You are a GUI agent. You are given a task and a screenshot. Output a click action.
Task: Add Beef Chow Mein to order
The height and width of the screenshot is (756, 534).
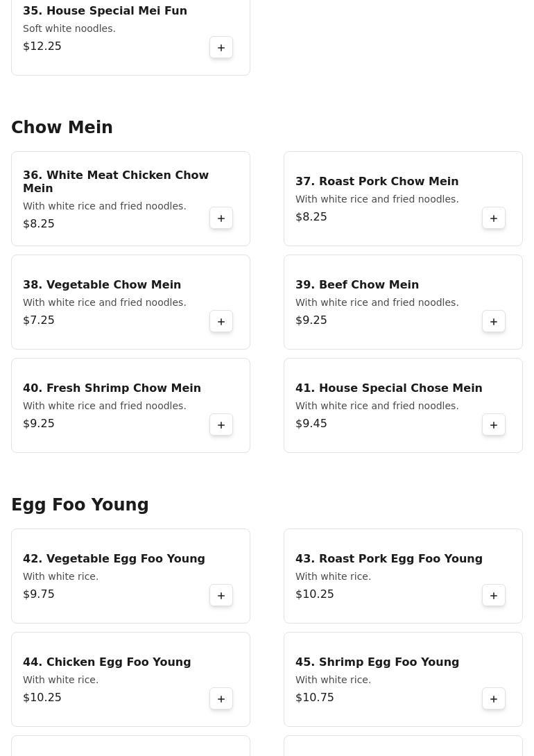tap(494, 322)
